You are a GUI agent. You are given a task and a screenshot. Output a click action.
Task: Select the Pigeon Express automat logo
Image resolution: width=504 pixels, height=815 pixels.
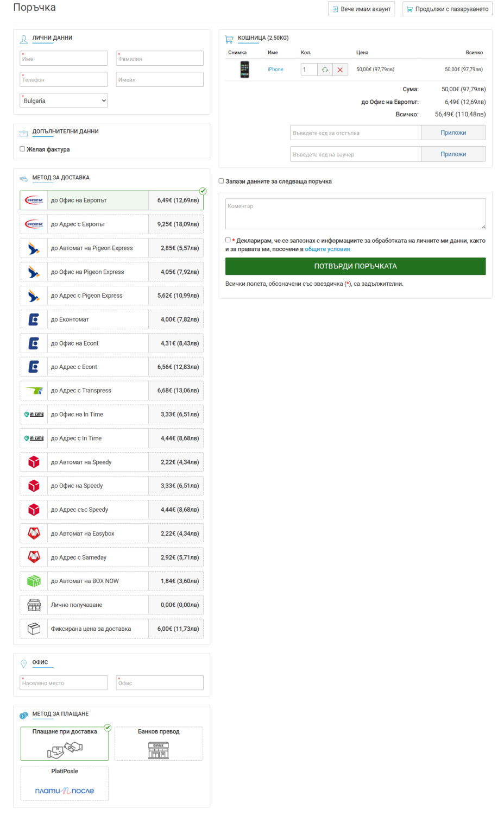34,248
